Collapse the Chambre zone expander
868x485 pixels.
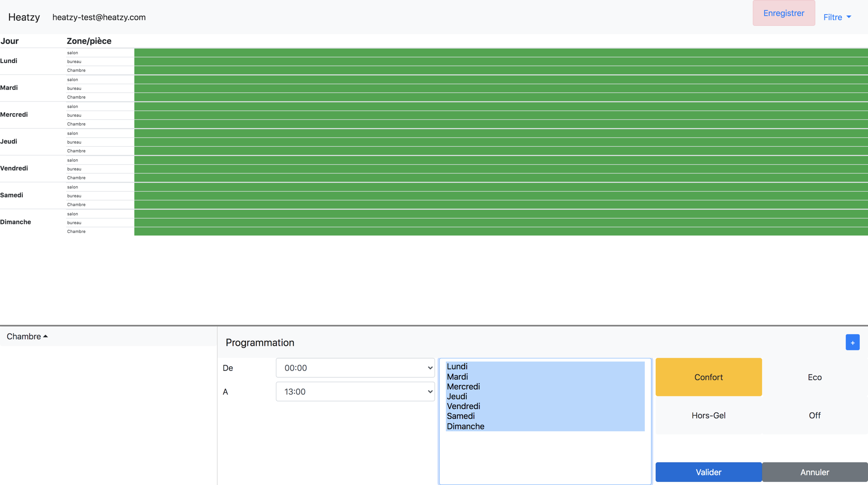(x=27, y=336)
